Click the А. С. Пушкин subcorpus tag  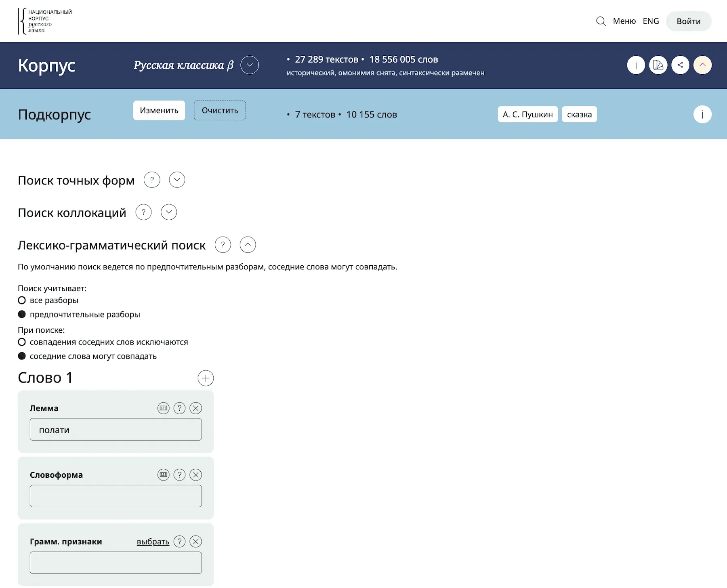[x=527, y=114]
